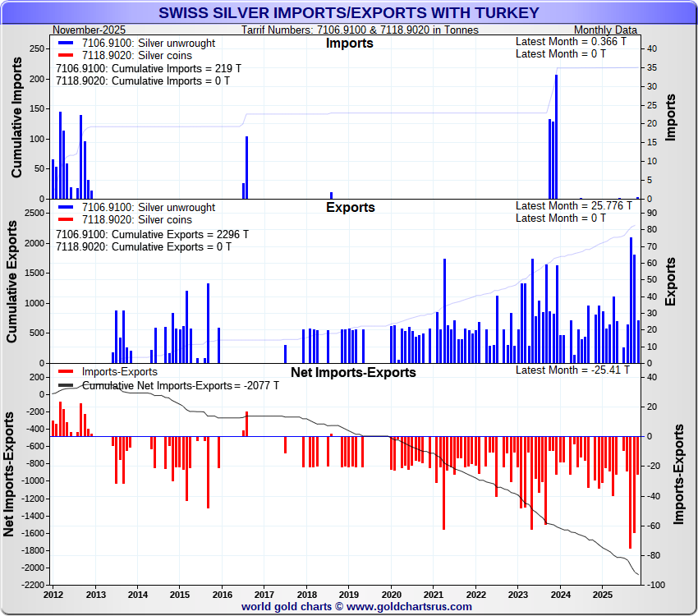Click the 'Imports-Exports' right axis title

tap(678, 474)
